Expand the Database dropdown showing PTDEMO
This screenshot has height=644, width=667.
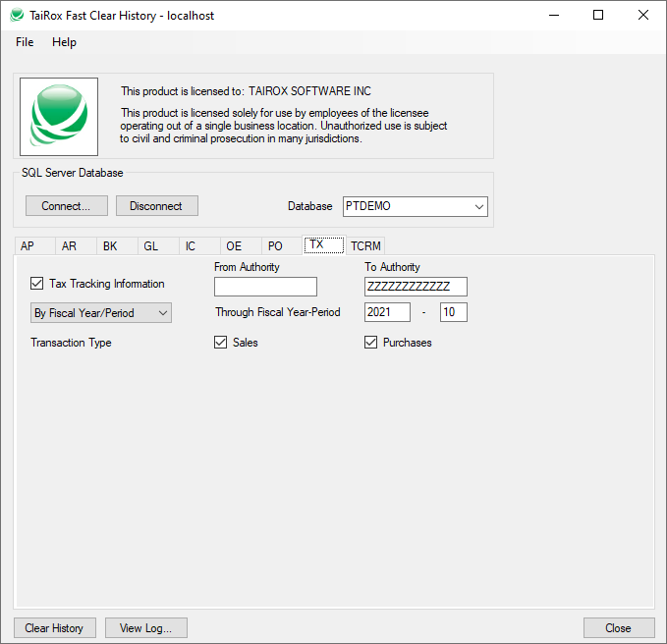tap(416, 206)
